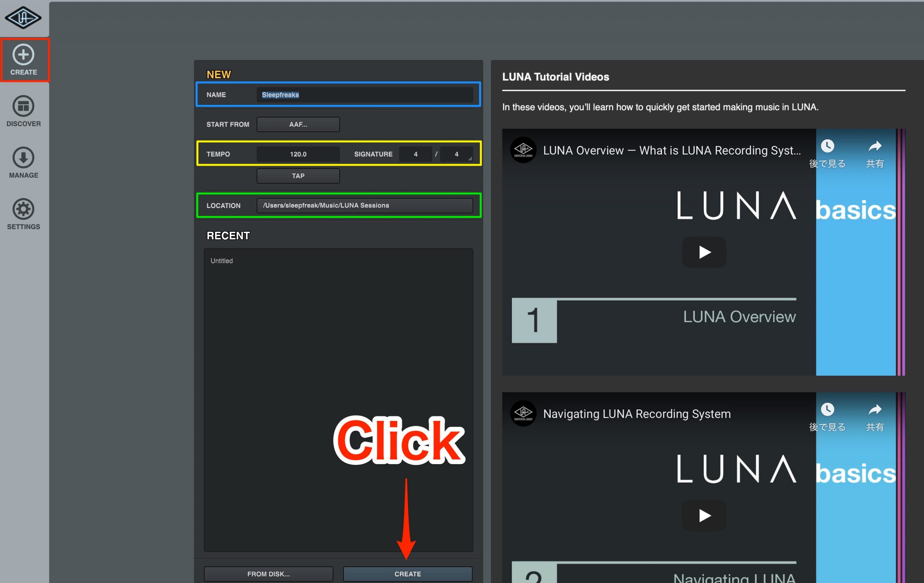The height and width of the screenshot is (583, 924).
Task: Click the TAP tempo button
Action: coord(298,176)
